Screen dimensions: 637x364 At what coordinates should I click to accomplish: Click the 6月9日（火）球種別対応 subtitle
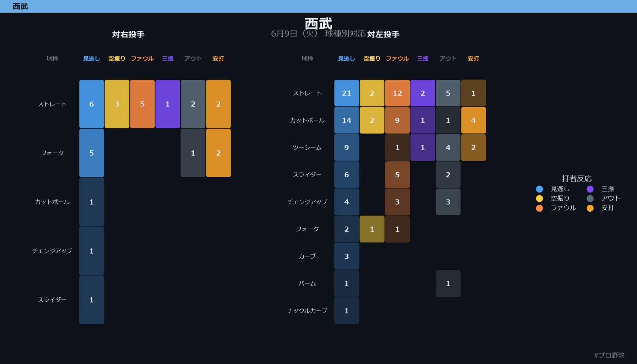(x=318, y=34)
